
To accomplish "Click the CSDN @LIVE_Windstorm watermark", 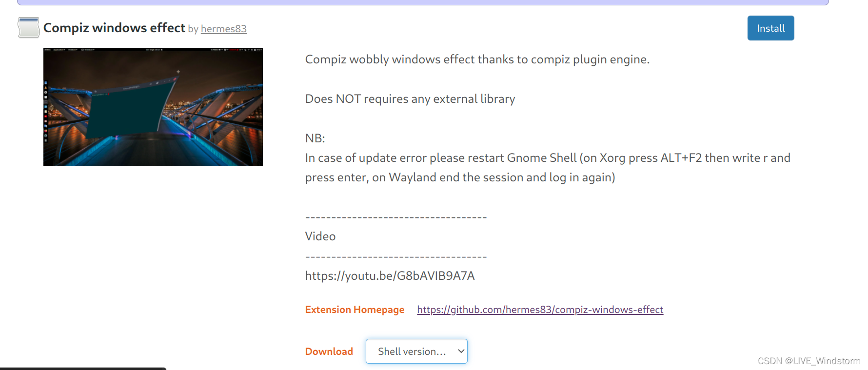I will pyautogui.click(x=809, y=361).
